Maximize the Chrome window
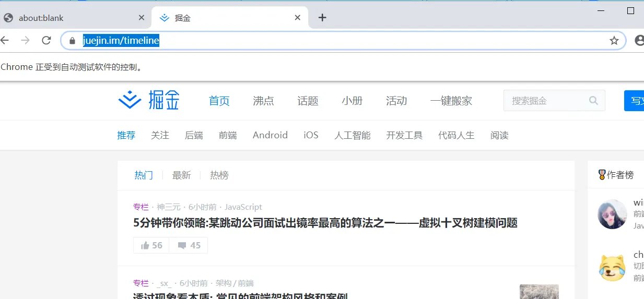The width and height of the screenshot is (644, 299). pos(630,10)
